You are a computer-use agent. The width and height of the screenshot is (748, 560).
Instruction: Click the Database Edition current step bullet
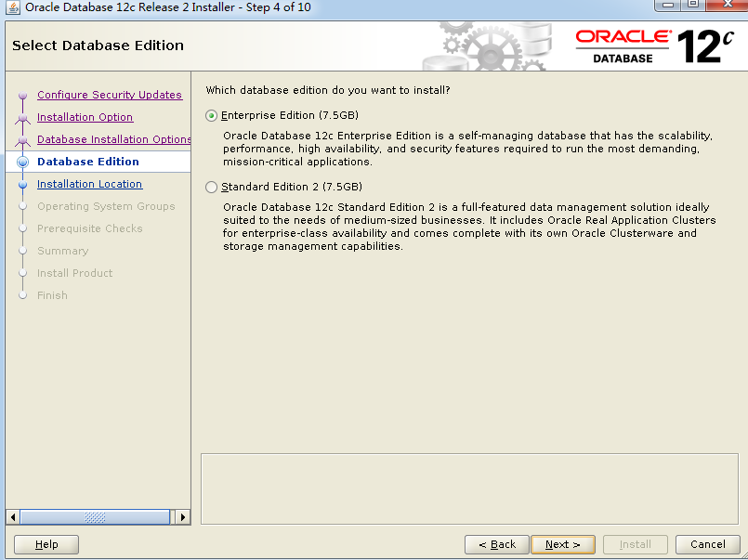tap(22, 162)
